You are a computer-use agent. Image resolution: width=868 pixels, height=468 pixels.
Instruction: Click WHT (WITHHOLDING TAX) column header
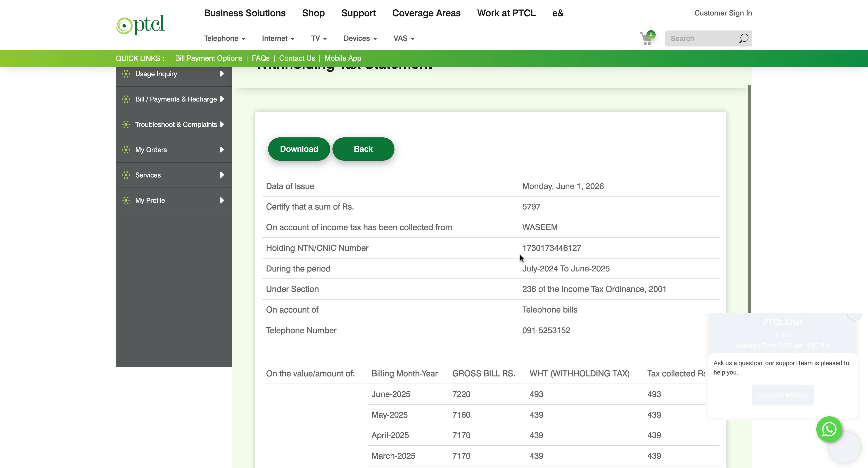tap(579, 374)
